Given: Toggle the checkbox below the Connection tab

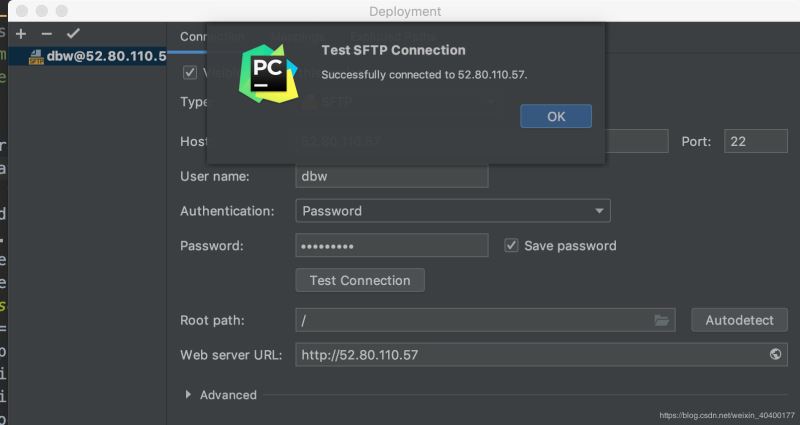Looking at the screenshot, I should [189, 72].
